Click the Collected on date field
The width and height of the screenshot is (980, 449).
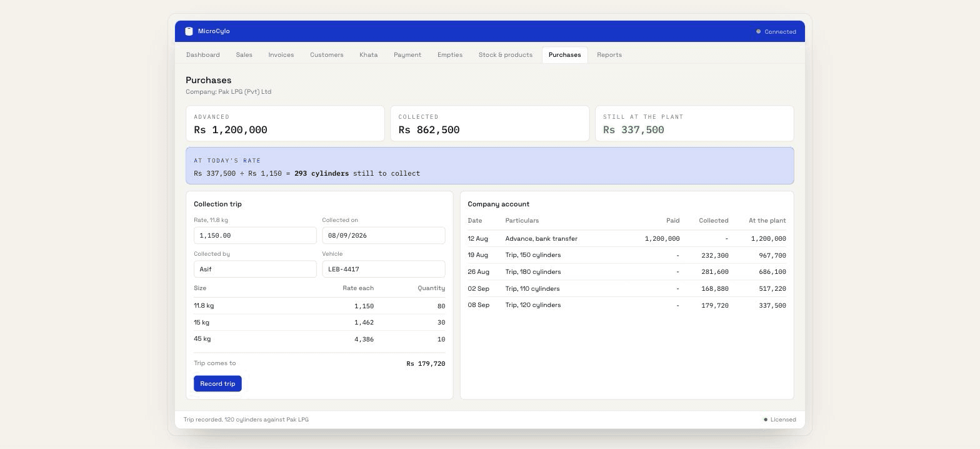point(384,236)
